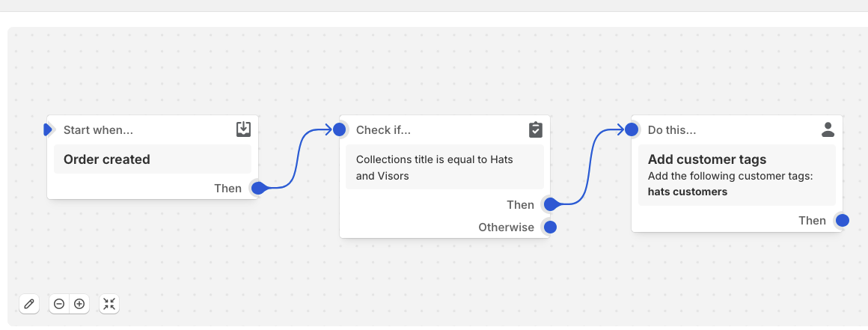
Task: Click the pencil edit icon
Action: (29, 304)
